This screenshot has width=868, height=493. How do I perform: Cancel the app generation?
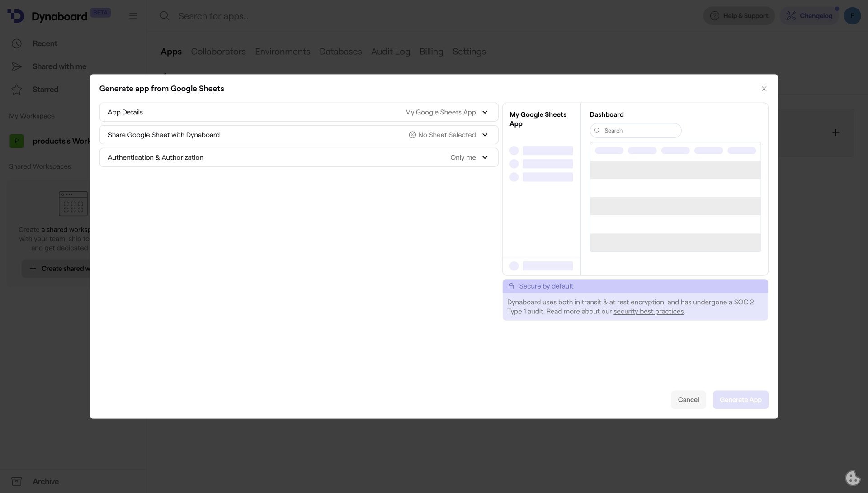(688, 399)
